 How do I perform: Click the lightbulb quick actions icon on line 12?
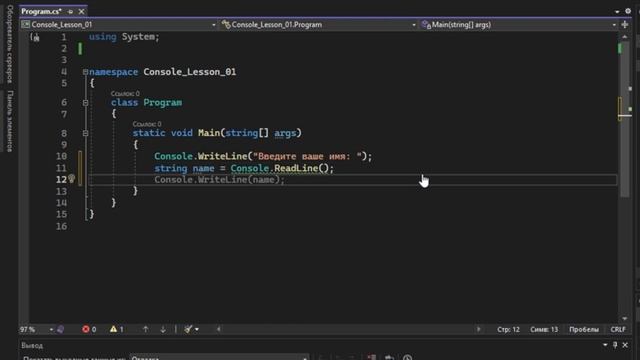[x=71, y=179]
